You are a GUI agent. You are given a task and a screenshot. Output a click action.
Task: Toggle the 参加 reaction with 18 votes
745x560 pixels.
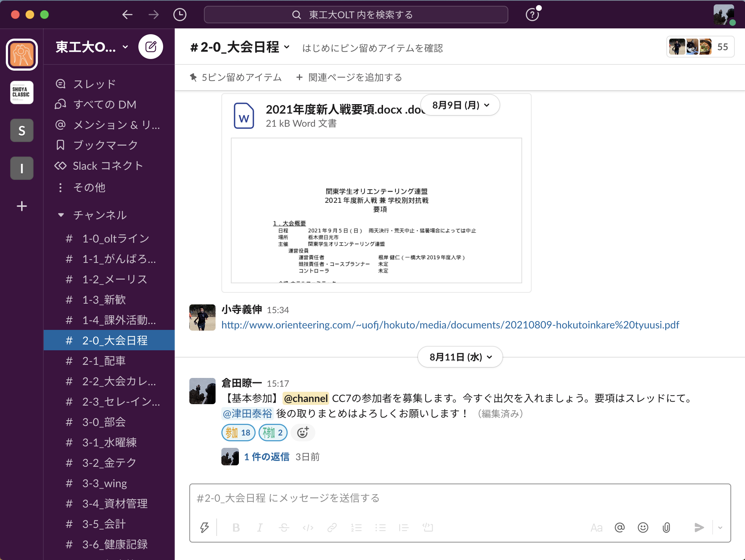[238, 433]
